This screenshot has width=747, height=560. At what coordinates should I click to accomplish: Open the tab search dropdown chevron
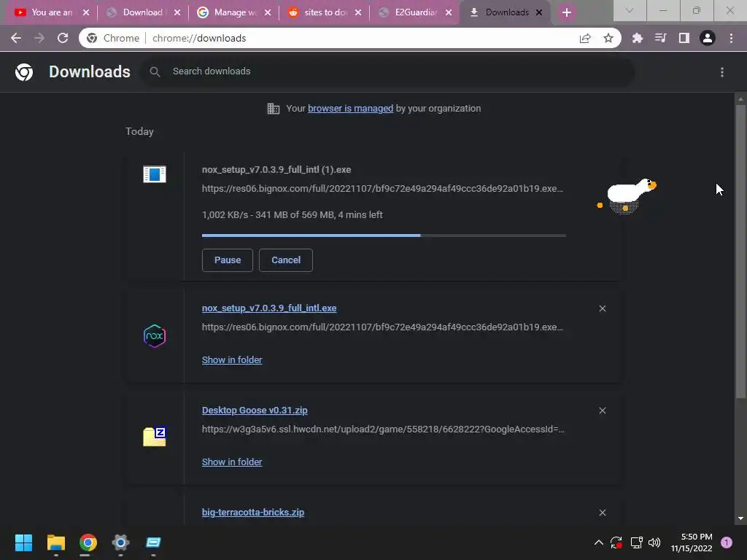coord(630,10)
